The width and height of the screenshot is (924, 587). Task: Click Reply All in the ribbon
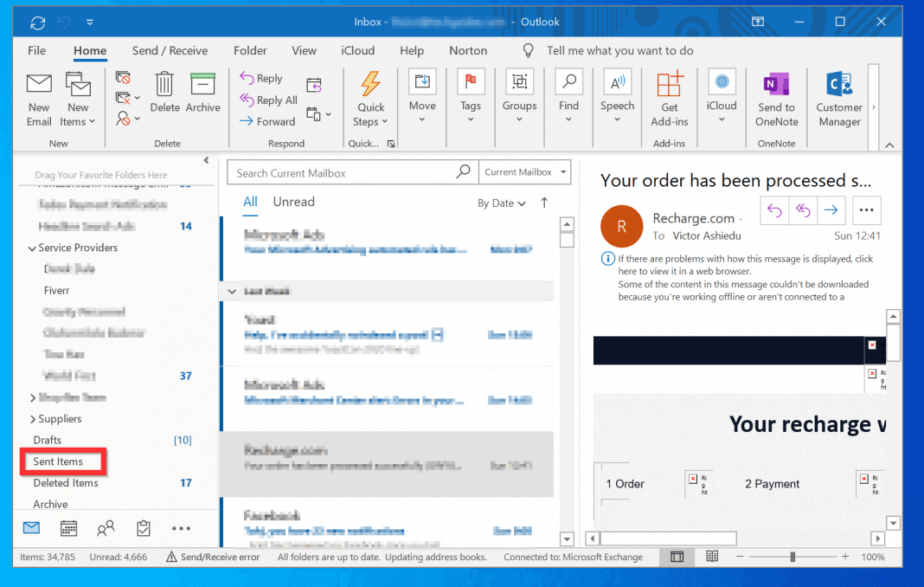(269, 100)
